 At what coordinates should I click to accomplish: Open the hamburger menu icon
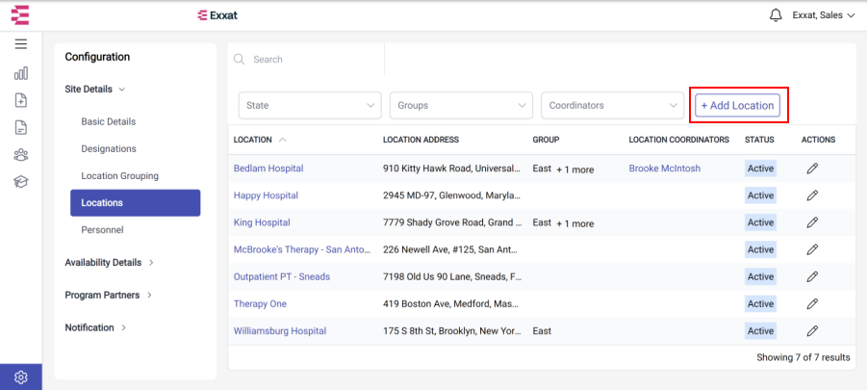(x=21, y=44)
